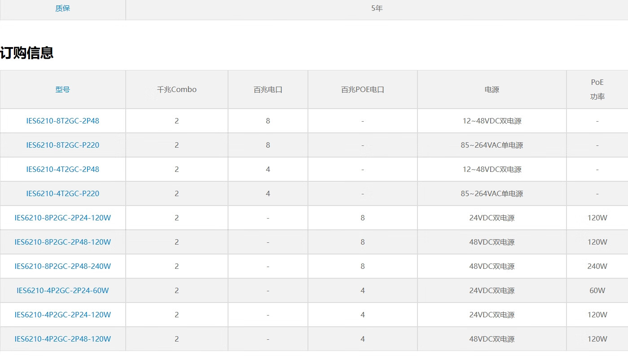Click POE port count 4 in 4P2GC-2P24-60W row
This screenshot has width=628, height=364.
[x=363, y=290]
